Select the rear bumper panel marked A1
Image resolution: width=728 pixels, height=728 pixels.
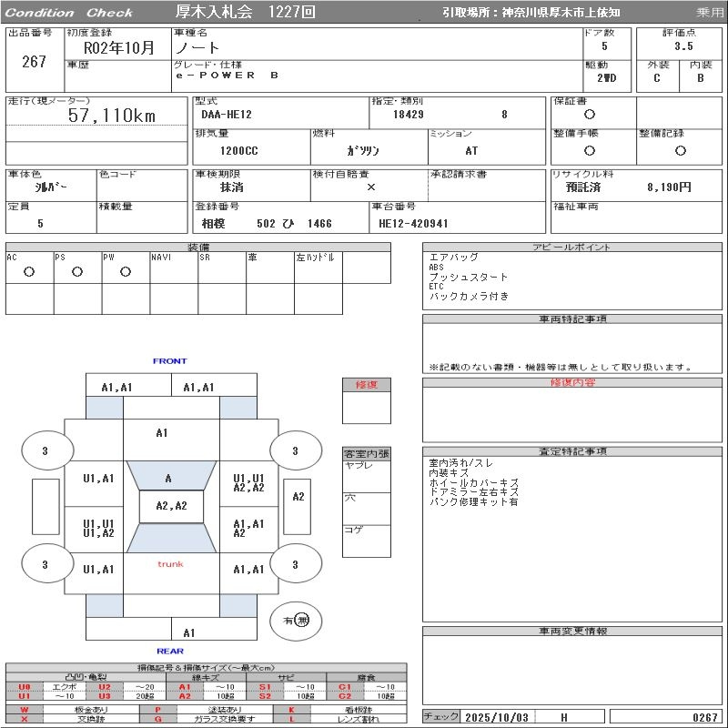point(189,632)
